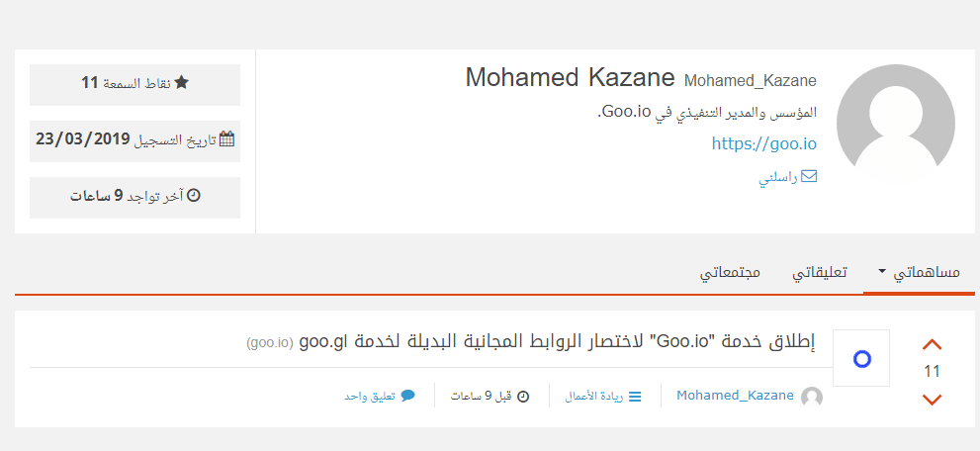Click the comment bubble icon
Viewport: 980px width, 451px height.
coord(407,396)
